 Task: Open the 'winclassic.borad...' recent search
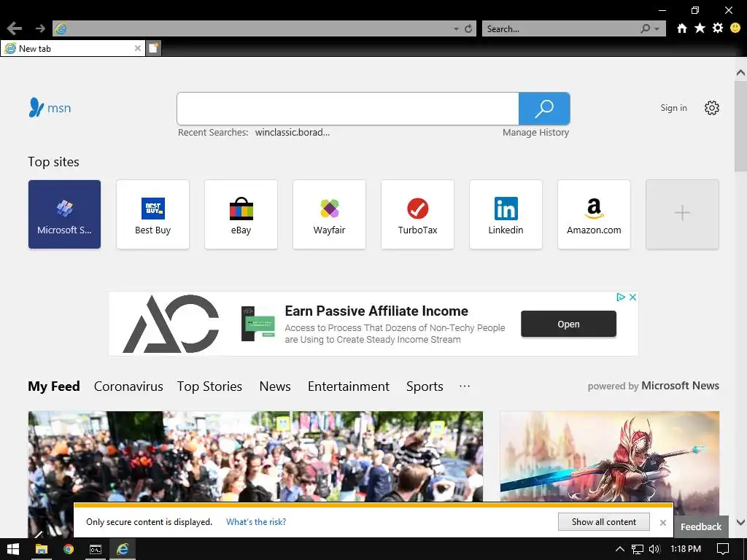pyautogui.click(x=292, y=133)
